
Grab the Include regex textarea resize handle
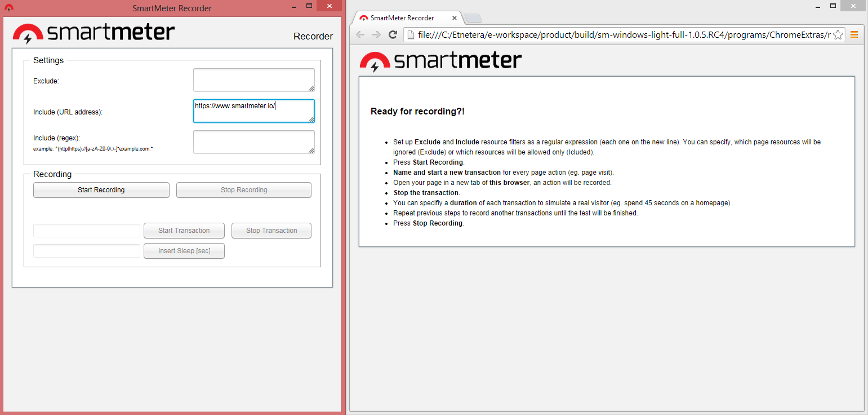point(311,151)
